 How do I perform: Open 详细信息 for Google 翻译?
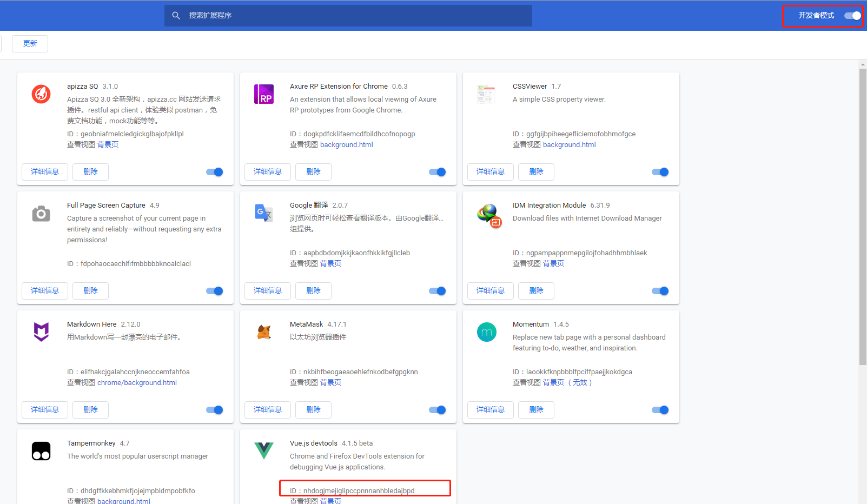pyautogui.click(x=268, y=291)
